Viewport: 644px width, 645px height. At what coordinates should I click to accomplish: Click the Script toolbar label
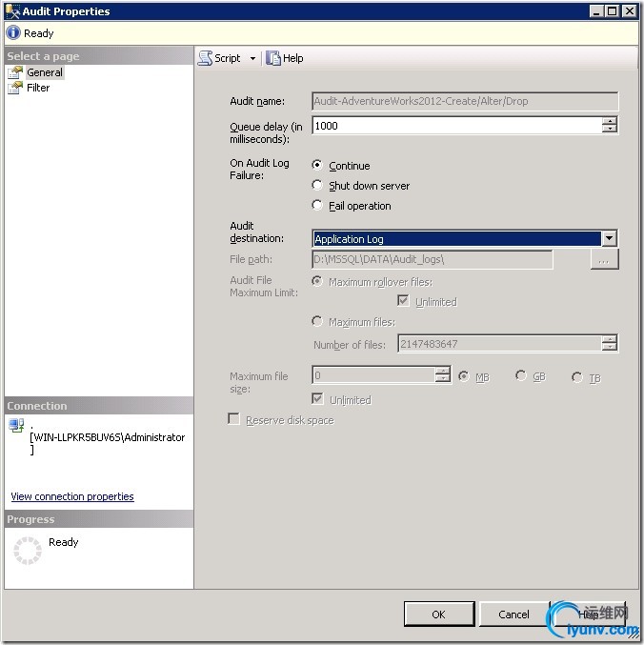pos(228,58)
